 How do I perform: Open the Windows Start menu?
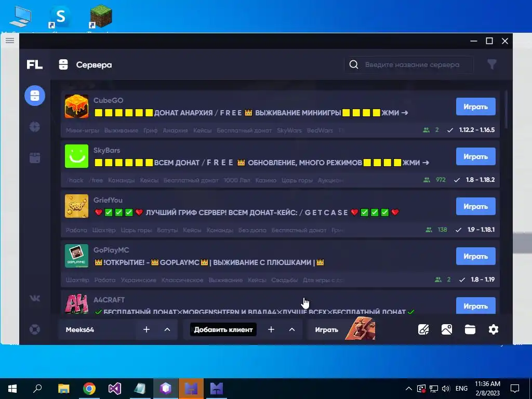point(12,389)
